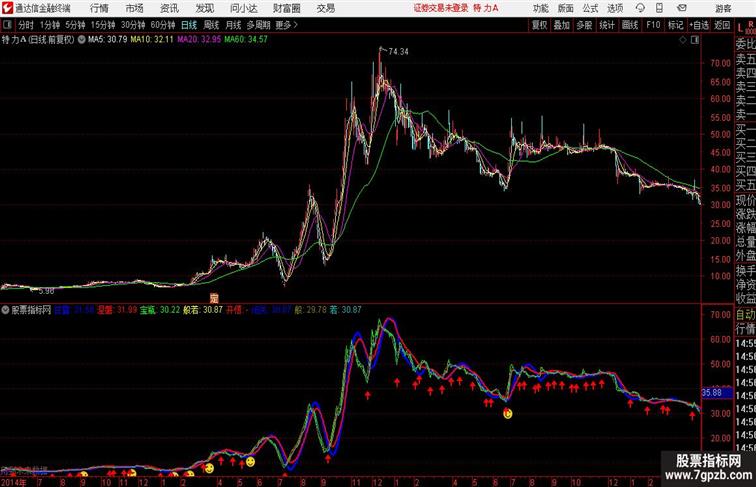Click the MA60: 34.57 label
This screenshot has width=756, height=487.
245,40
